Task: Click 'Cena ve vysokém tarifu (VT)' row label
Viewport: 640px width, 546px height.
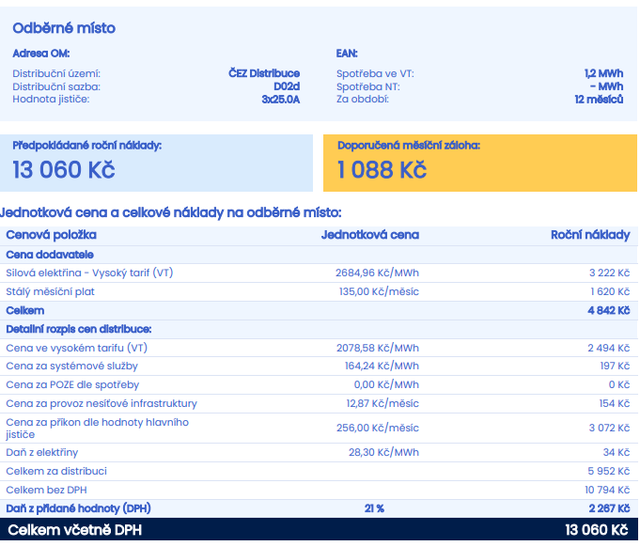Action: point(77,348)
